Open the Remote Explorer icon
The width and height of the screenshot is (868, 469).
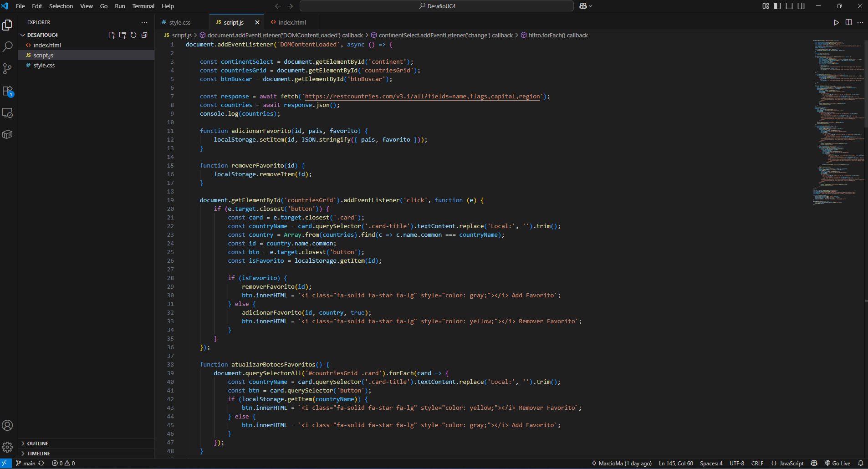pos(8,113)
